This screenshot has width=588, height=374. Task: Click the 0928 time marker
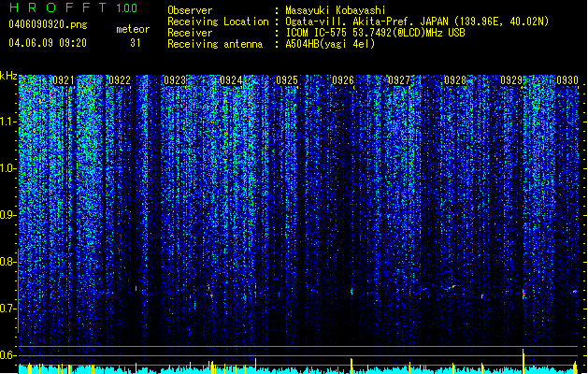[x=455, y=80]
